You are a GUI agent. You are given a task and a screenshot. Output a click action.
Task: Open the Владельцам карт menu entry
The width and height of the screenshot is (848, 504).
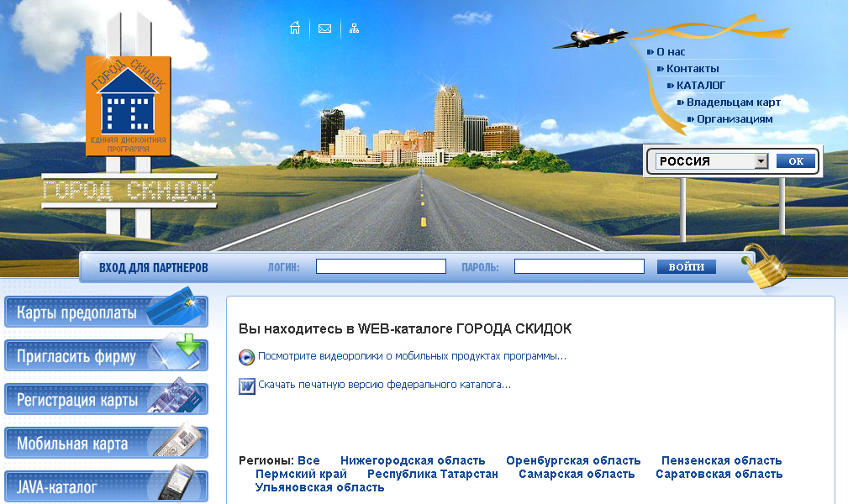pos(729,101)
